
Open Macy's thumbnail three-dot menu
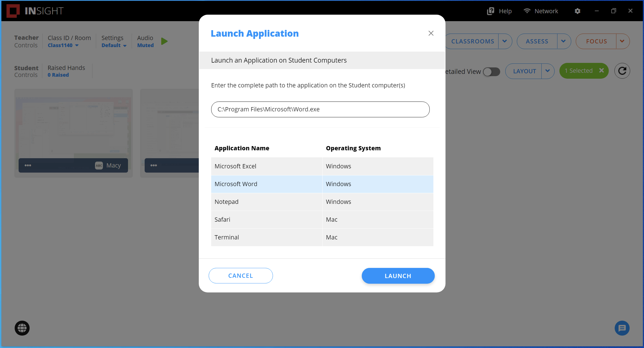coord(28,165)
